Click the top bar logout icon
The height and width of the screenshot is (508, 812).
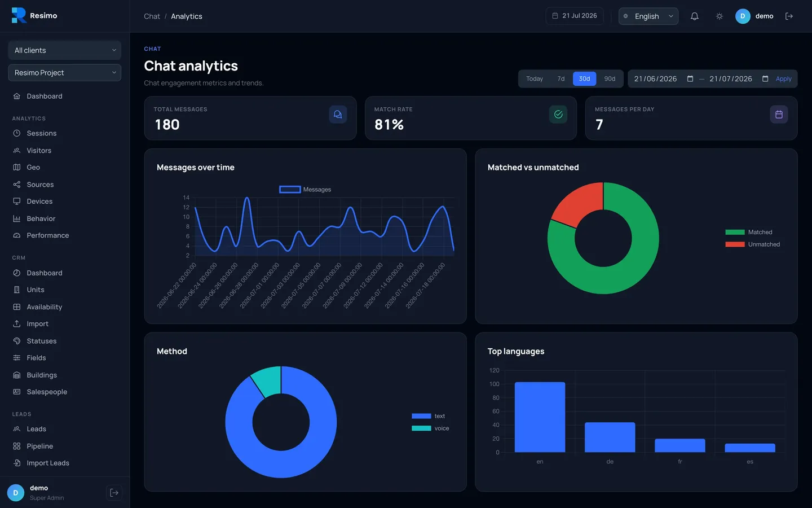789,16
